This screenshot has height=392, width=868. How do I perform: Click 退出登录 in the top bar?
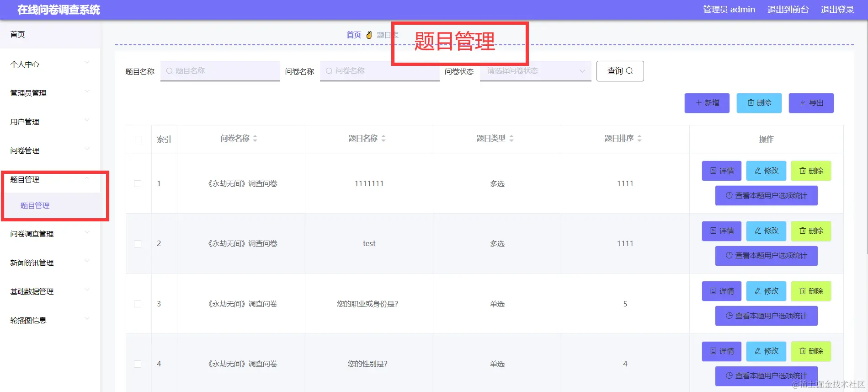(x=837, y=10)
